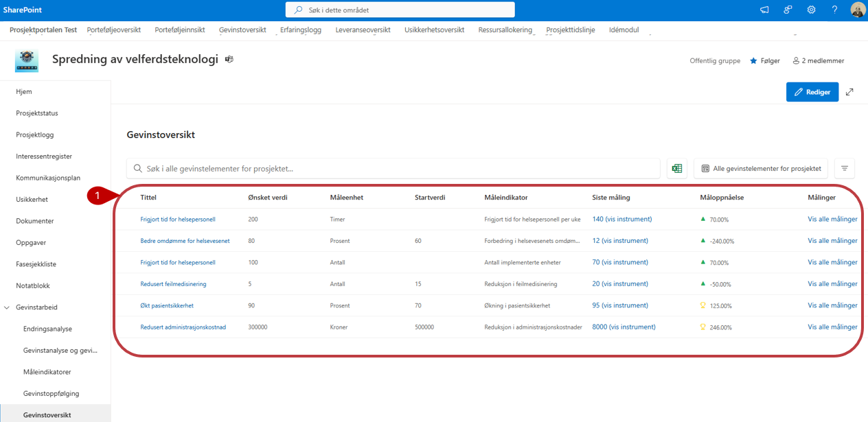Open the Alle gevinstelementer for prosjektet view dropdown
The height and width of the screenshot is (422, 868).
tap(761, 168)
